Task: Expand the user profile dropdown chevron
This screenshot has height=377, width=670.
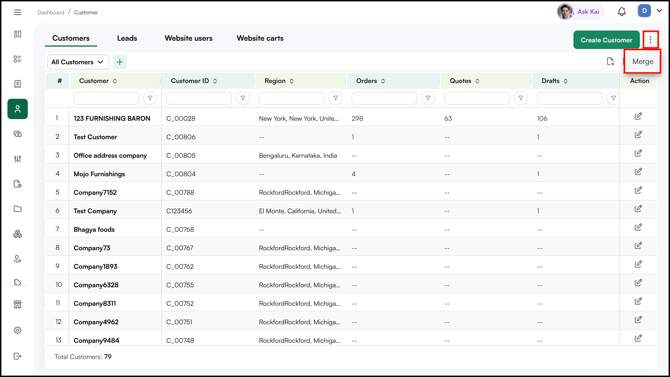Action: 659,11
